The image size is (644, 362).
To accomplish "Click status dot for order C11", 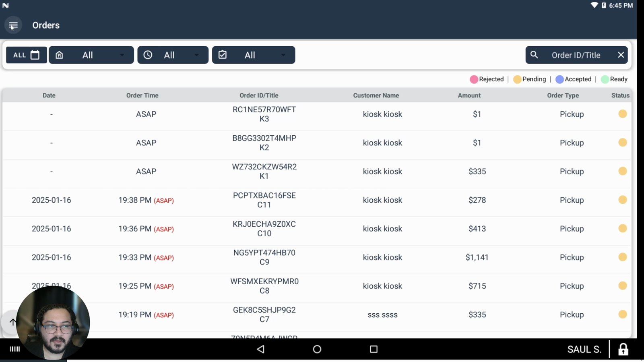I will 623,200.
